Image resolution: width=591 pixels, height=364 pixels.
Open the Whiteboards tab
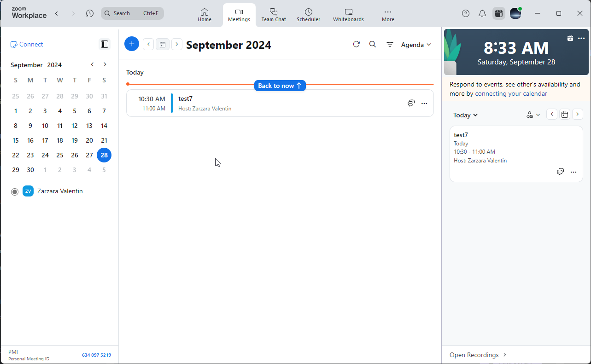348,15
